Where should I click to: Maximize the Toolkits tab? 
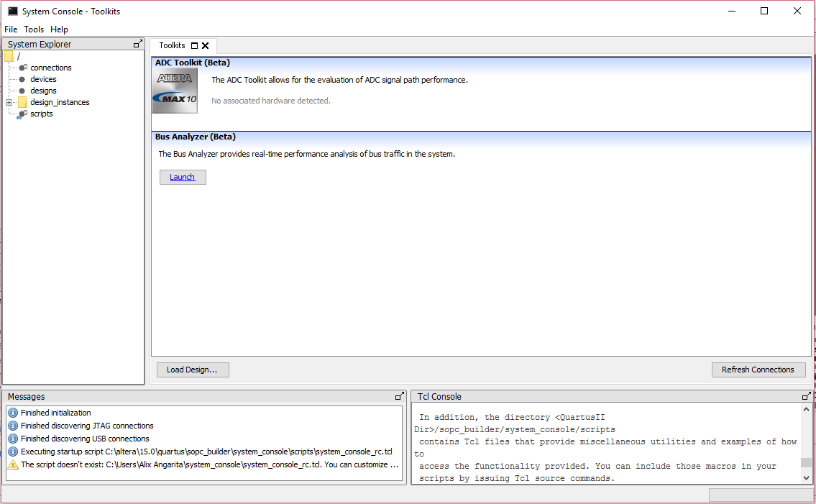click(x=194, y=46)
